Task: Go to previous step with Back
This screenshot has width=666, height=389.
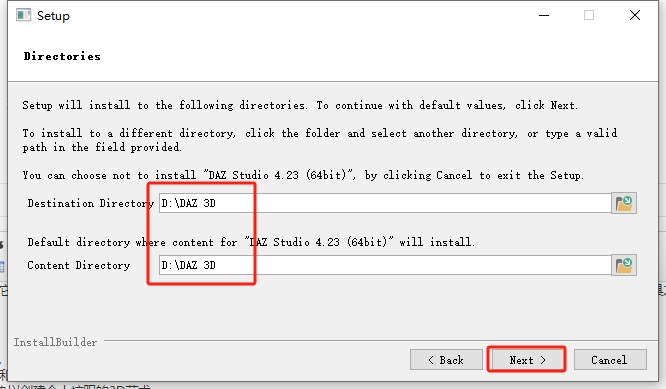Action: pyautogui.click(x=446, y=360)
